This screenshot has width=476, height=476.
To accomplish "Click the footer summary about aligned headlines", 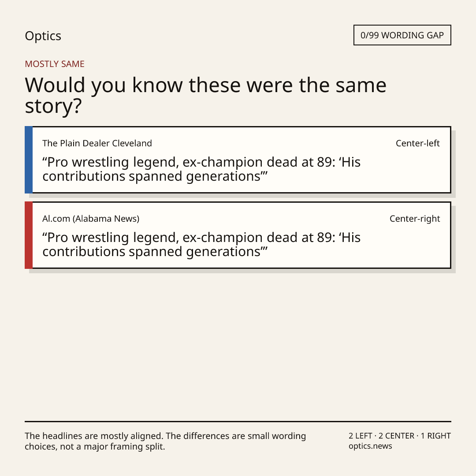I will click(x=165, y=441).
